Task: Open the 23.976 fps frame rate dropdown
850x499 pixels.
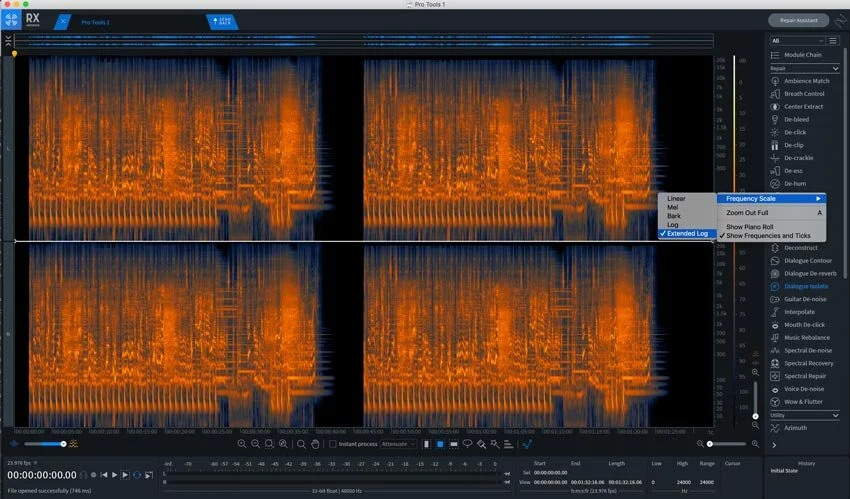Action: [x=22, y=463]
